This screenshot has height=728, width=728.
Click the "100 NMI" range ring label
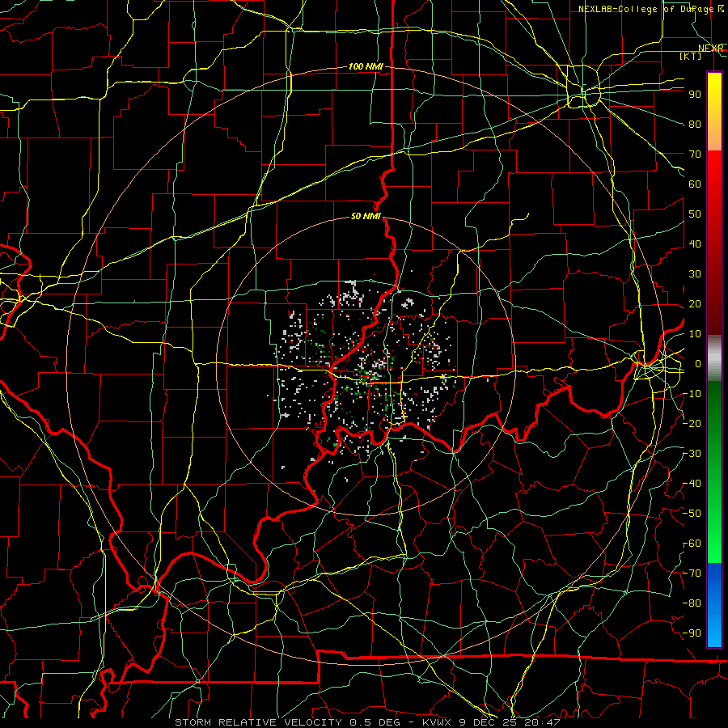pyautogui.click(x=366, y=67)
